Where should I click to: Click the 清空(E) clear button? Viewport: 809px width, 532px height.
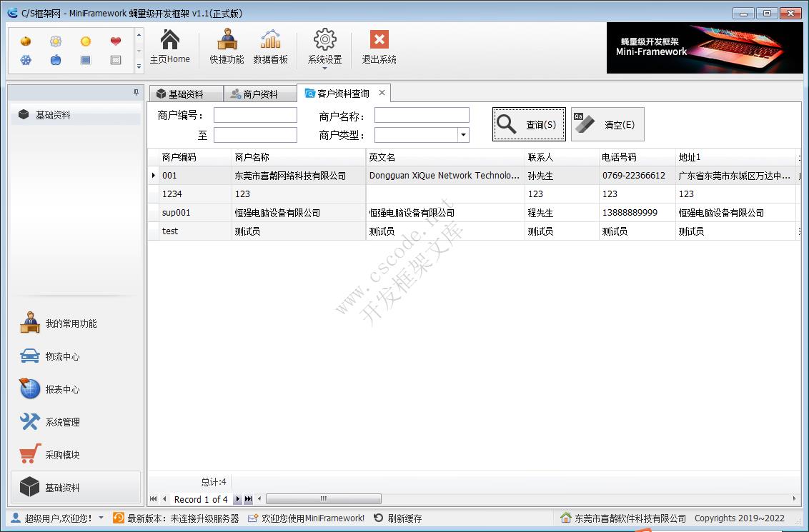tap(607, 124)
